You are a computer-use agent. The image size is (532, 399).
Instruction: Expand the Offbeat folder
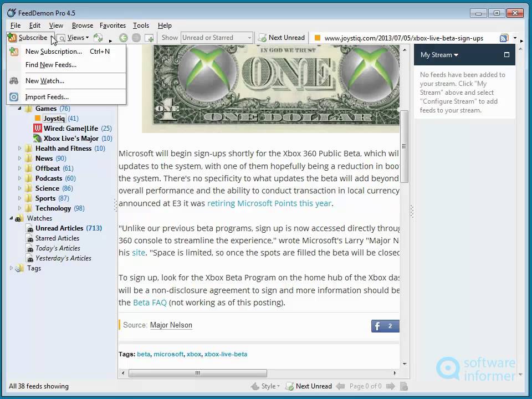(19, 168)
